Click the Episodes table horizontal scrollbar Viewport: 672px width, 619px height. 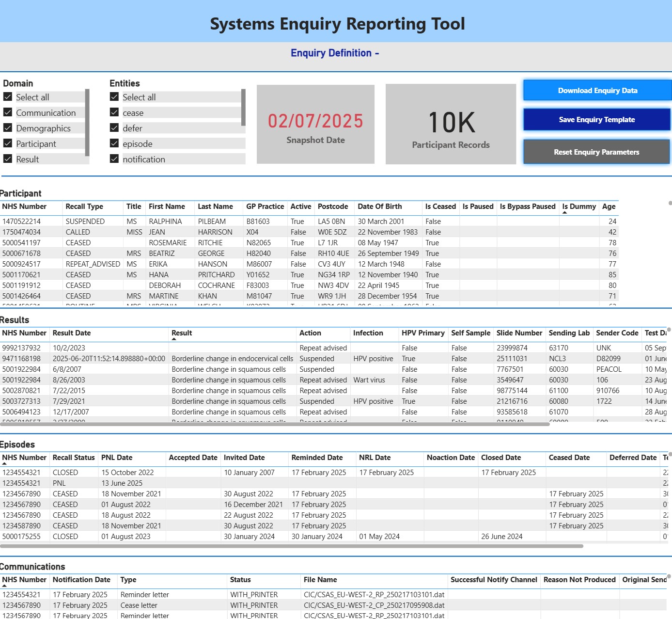[x=292, y=546]
